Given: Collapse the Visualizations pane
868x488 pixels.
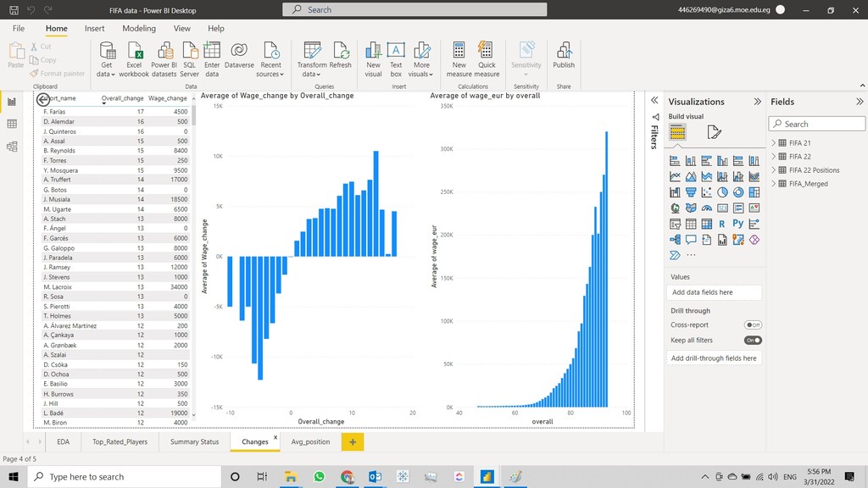Looking at the screenshot, I should [x=757, y=102].
